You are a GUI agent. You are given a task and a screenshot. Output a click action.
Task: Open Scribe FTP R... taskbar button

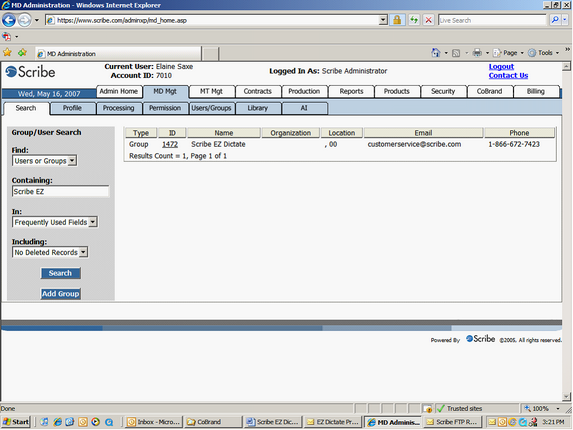452,422
